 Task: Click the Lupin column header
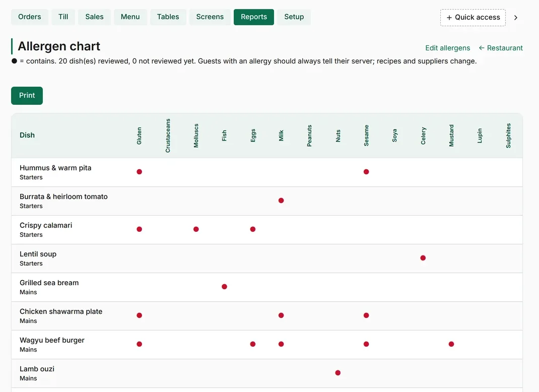[480, 136]
